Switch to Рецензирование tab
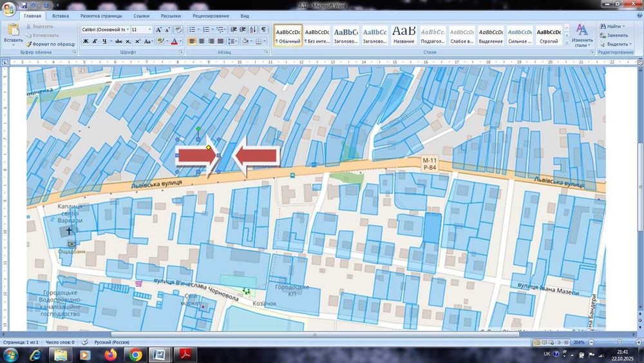This screenshot has width=644, height=363. click(211, 15)
